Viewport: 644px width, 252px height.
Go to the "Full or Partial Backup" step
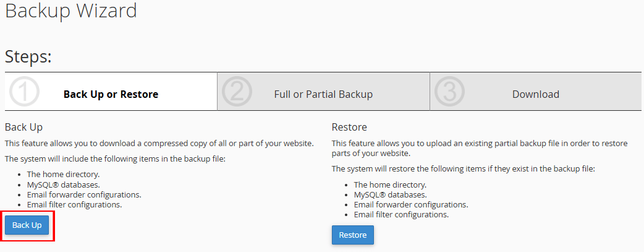(x=323, y=95)
